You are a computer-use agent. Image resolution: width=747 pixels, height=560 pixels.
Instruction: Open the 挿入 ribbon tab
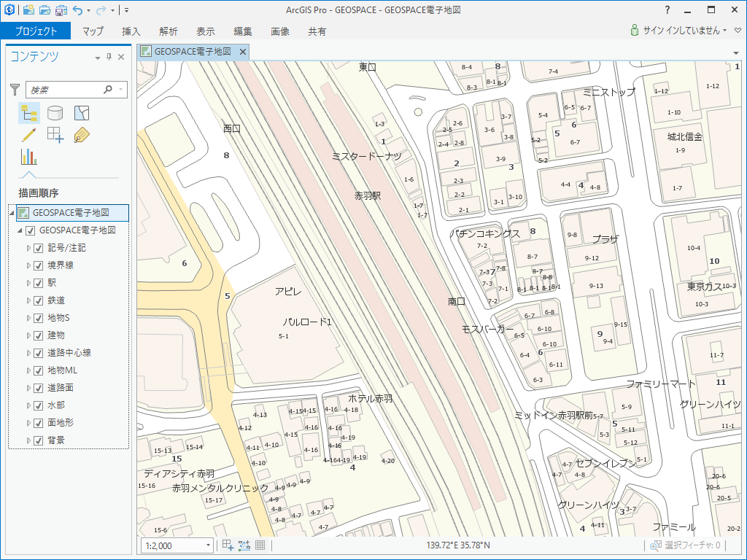pos(131,31)
